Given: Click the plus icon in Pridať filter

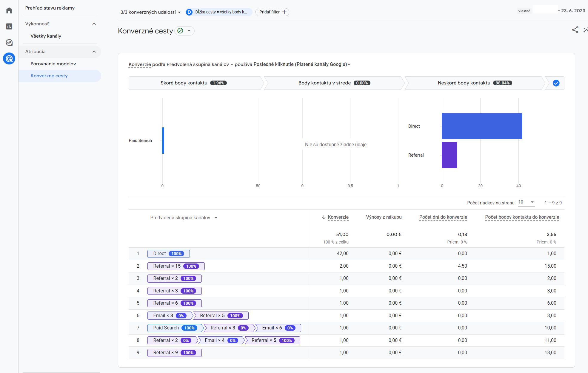Looking at the screenshot, I should click(x=284, y=12).
